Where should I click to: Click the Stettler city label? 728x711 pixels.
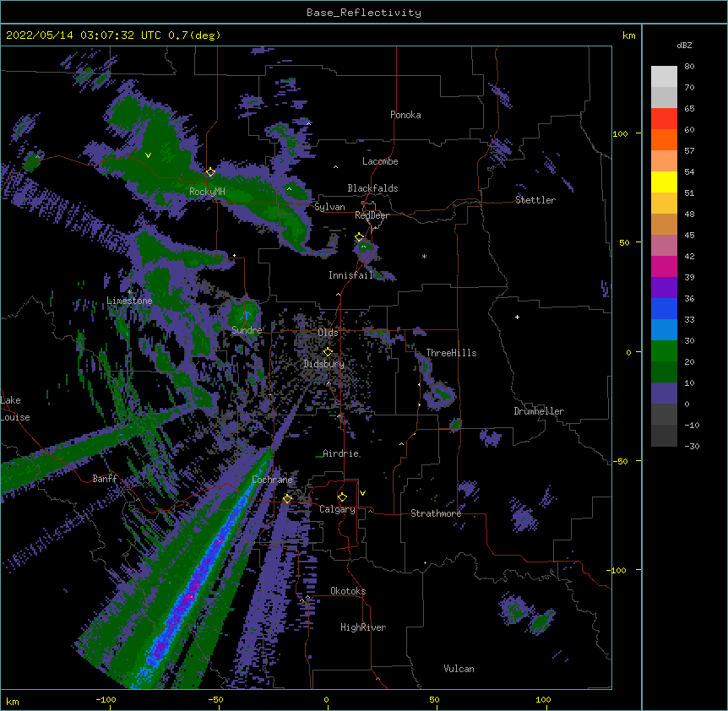click(x=535, y=200)
